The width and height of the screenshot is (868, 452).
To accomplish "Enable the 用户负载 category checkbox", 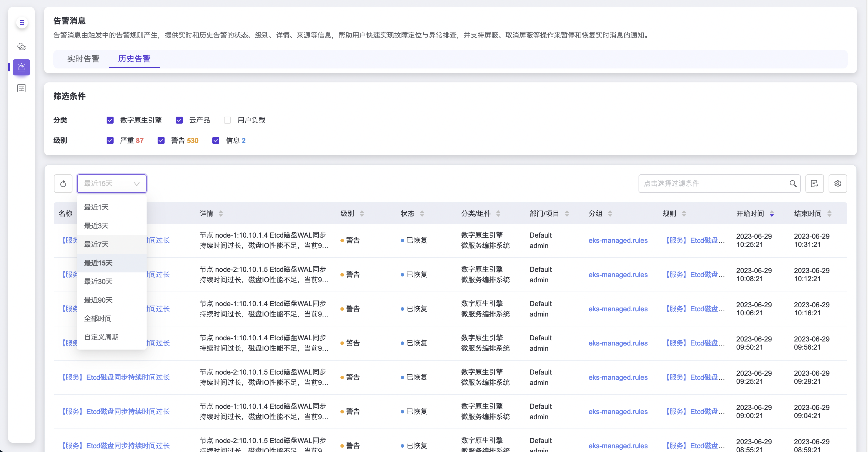I will 227,120.
